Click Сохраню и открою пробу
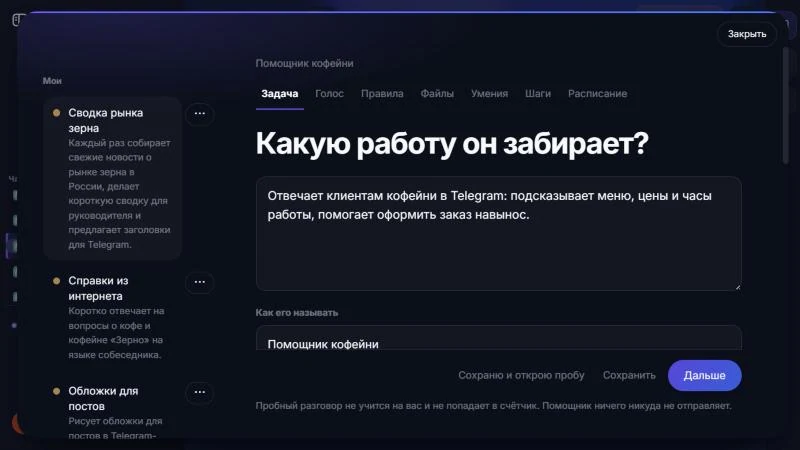This screenshot has width=800, height=450. (x=521, y=376)
